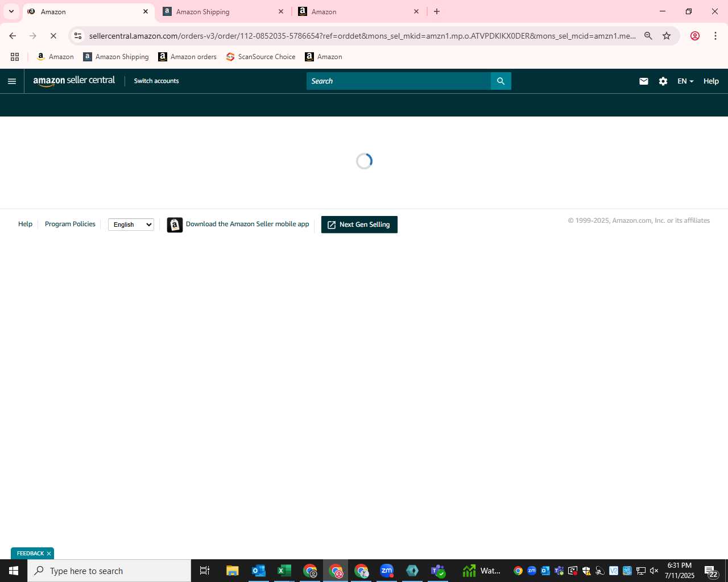This screenshot has height=582, width=728.
Task: View site information icon in address bar
Action: [78, 36]
